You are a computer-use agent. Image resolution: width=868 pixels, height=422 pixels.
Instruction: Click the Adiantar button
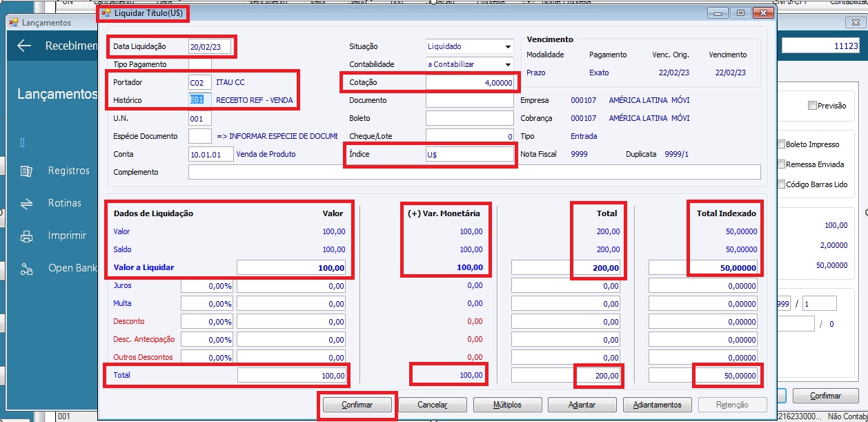click(582, 405)
